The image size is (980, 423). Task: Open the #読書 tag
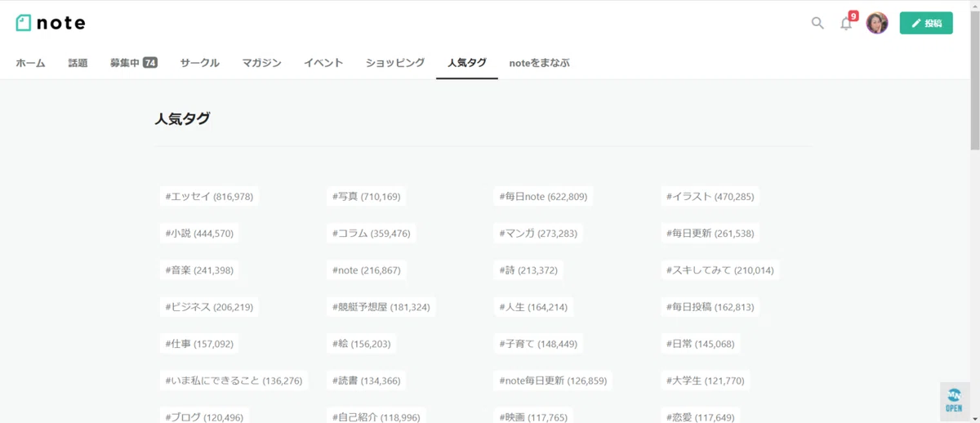(x=367, y=381)
